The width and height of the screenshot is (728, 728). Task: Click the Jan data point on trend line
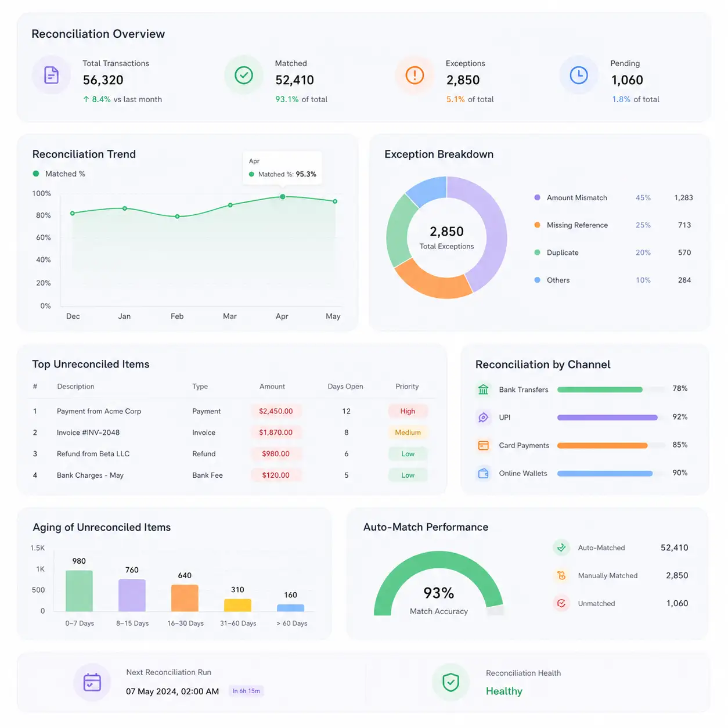(x=125, y=208)
